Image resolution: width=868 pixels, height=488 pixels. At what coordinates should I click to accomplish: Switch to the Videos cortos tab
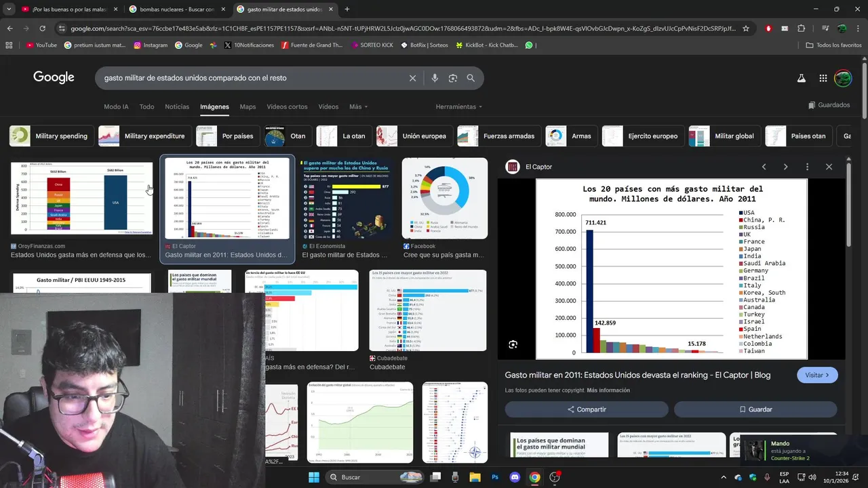(x=287, y=107)
